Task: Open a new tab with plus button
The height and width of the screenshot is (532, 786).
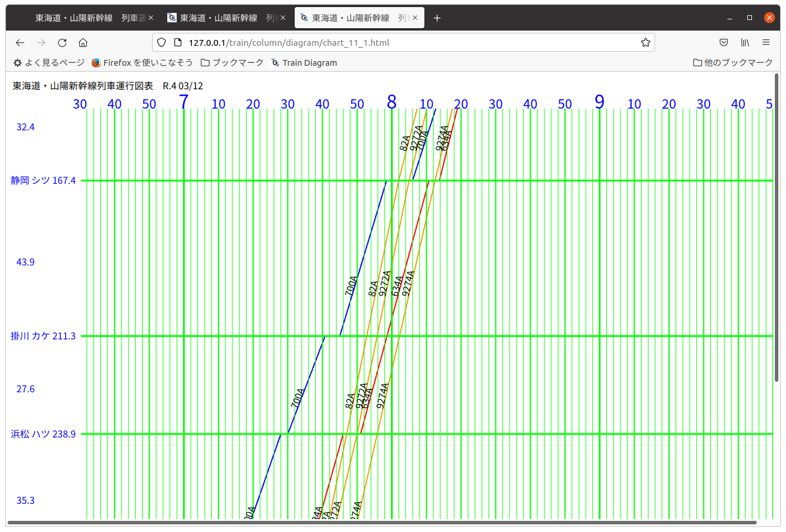Action: pyautogui.click(x=437, y=18)
